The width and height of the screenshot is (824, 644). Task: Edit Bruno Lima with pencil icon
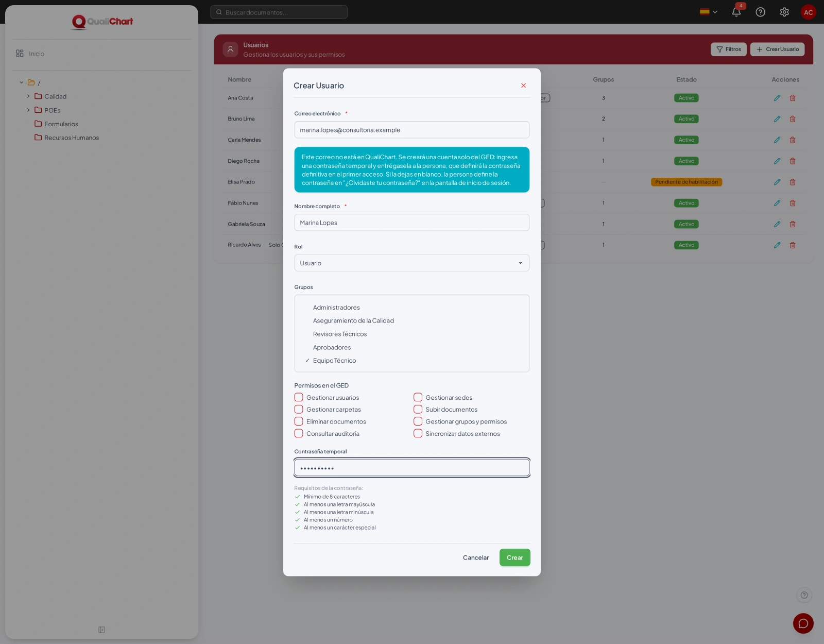[777, 119]
